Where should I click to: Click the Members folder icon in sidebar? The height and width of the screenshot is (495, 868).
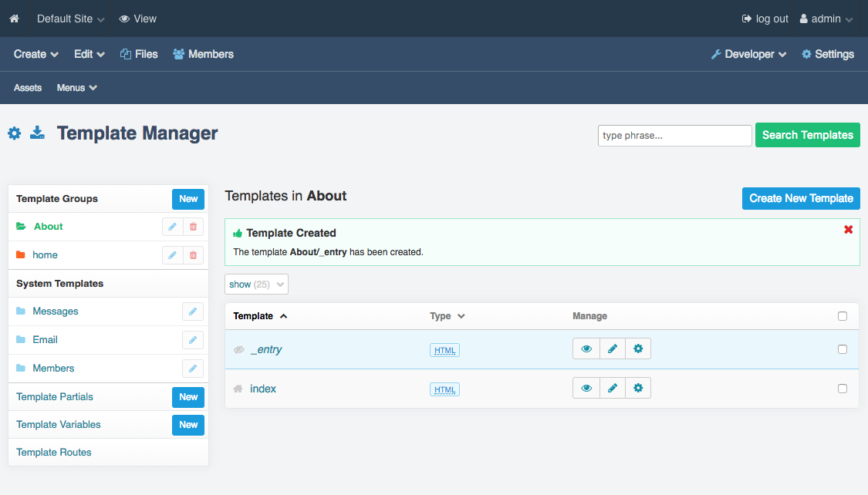pyautogui.click(x=21, y=369)
